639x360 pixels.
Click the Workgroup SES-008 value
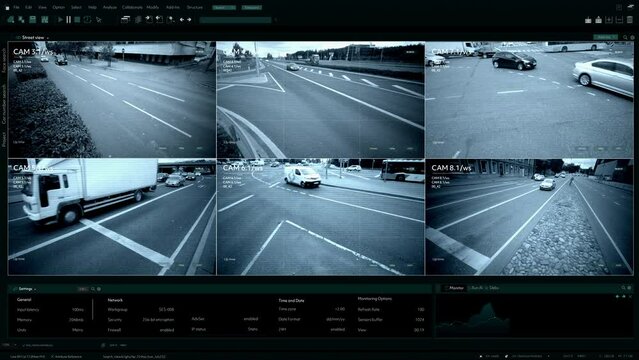click(166, 309)
